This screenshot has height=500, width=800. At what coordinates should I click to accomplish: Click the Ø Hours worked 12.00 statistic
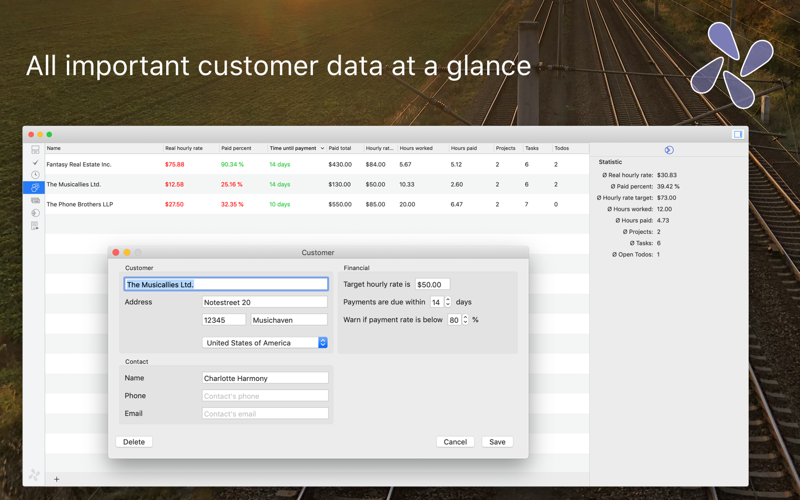pos(639,209)
